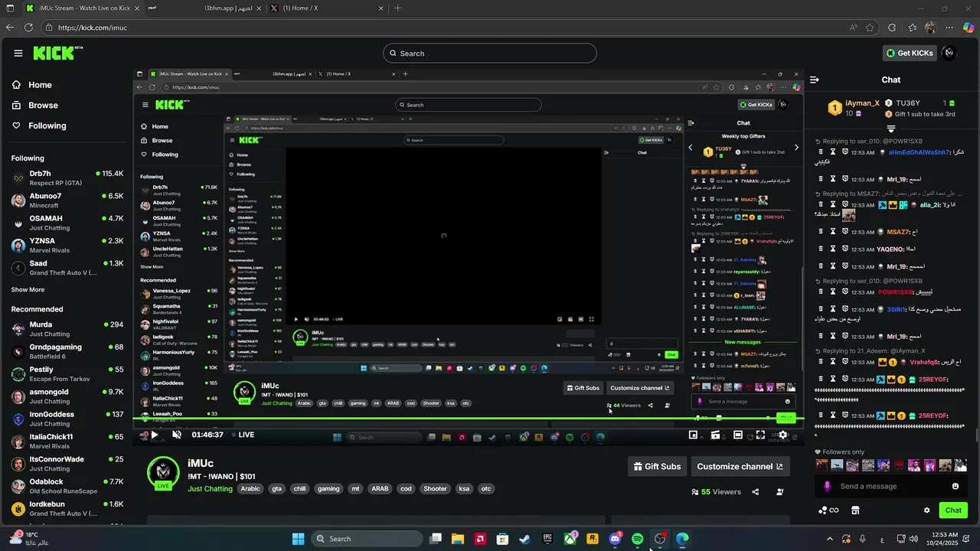This screenshot has height=551, width=980.
Task: Show hidden system tray icons
Action: pyautogui.click(x=830, y=539)
